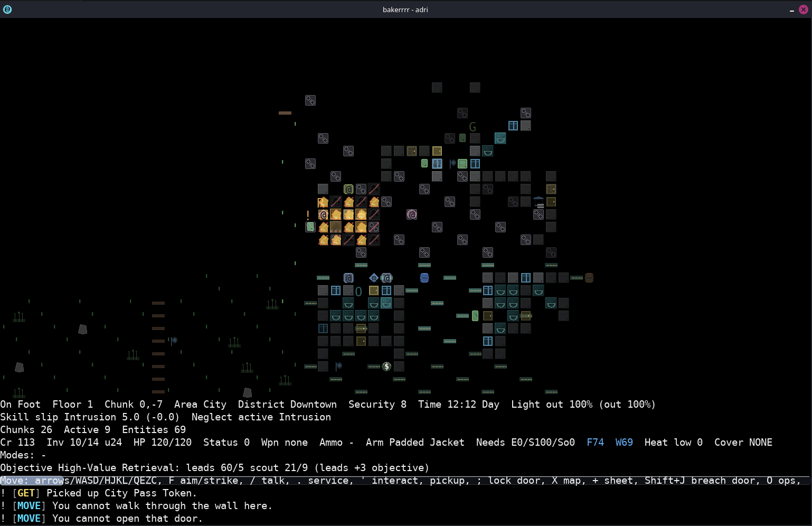The image size is (812, 526).
Task: Select the blue barrel icon
Action: (x=424, y=278)
